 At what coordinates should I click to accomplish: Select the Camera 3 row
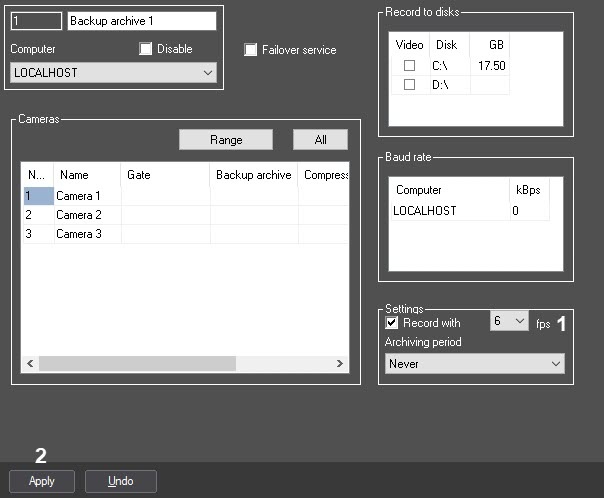pyautogui.click(x=186, y=234)
